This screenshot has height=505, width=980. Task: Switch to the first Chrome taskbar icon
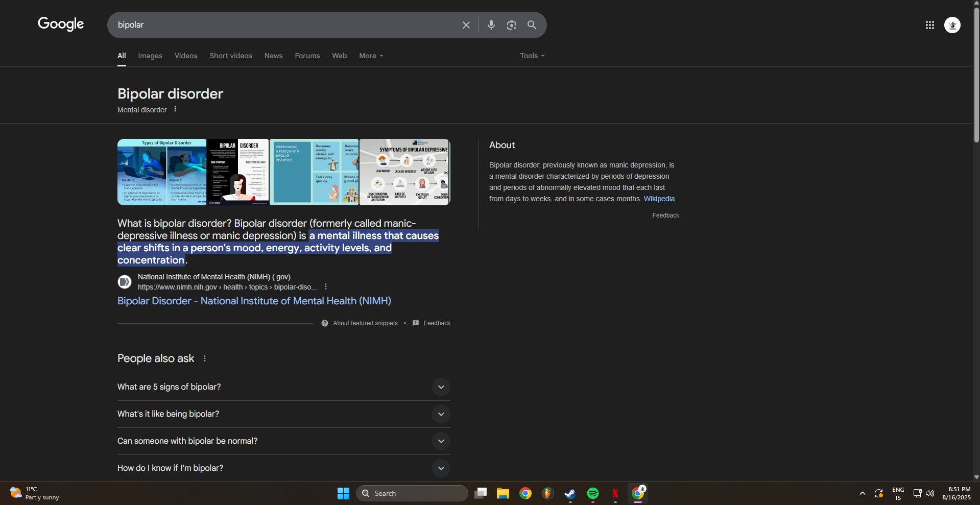pyautogui.click(x=525, y=493)
